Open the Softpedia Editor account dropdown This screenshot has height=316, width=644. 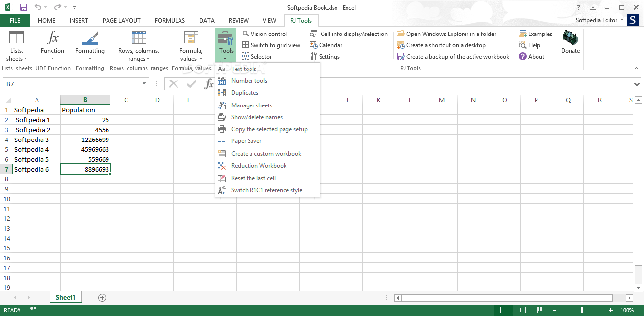click(622, 20)
